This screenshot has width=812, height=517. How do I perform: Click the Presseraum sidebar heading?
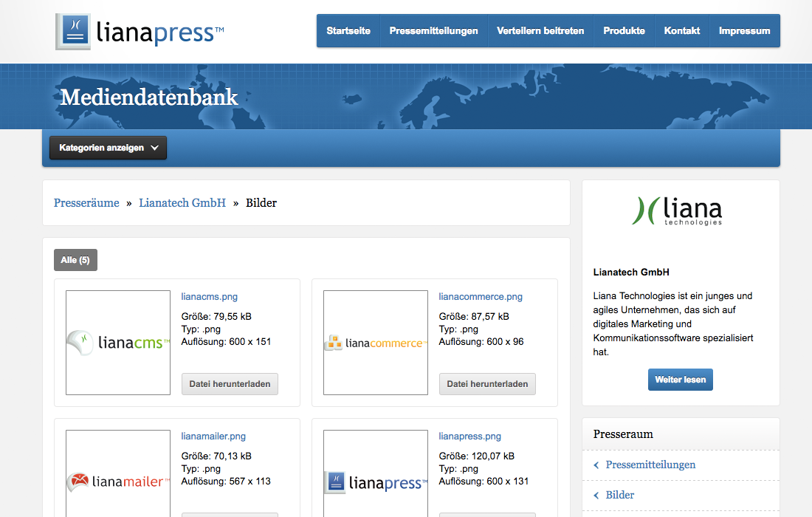coord(624,434)
